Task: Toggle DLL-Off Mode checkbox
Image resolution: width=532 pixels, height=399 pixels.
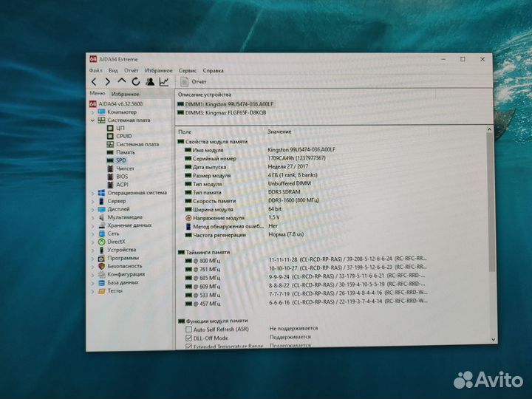Action: coord(188,338)
